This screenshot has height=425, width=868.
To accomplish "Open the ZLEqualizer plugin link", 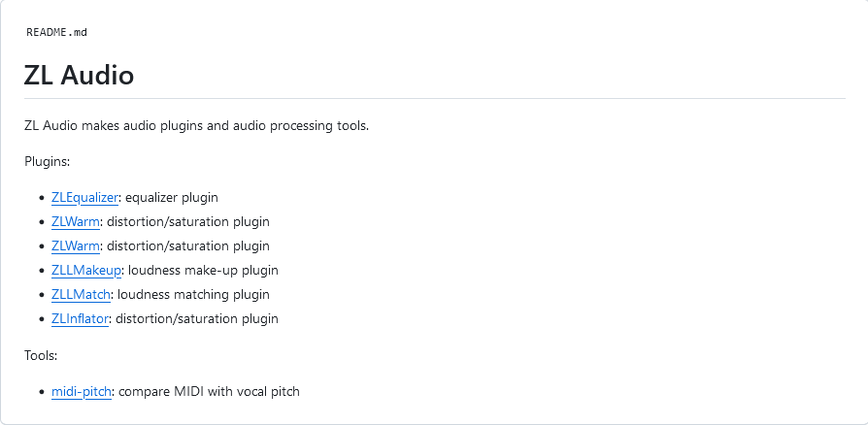I will coord(84,198).
